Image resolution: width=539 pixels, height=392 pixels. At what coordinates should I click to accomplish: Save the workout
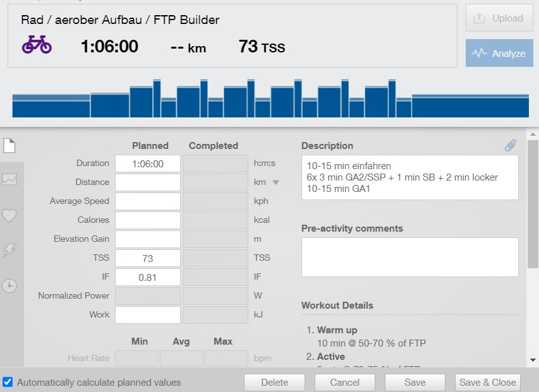pyautogui.click(x=415, y=382)
